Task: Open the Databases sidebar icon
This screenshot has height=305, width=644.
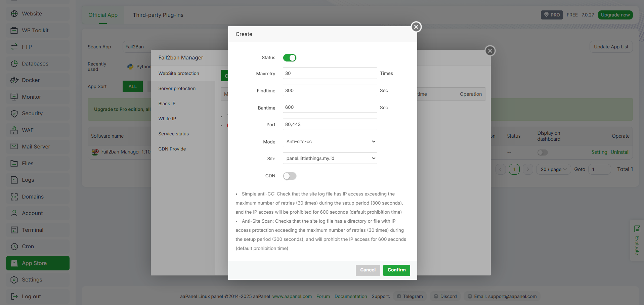Action: [14, 63]
